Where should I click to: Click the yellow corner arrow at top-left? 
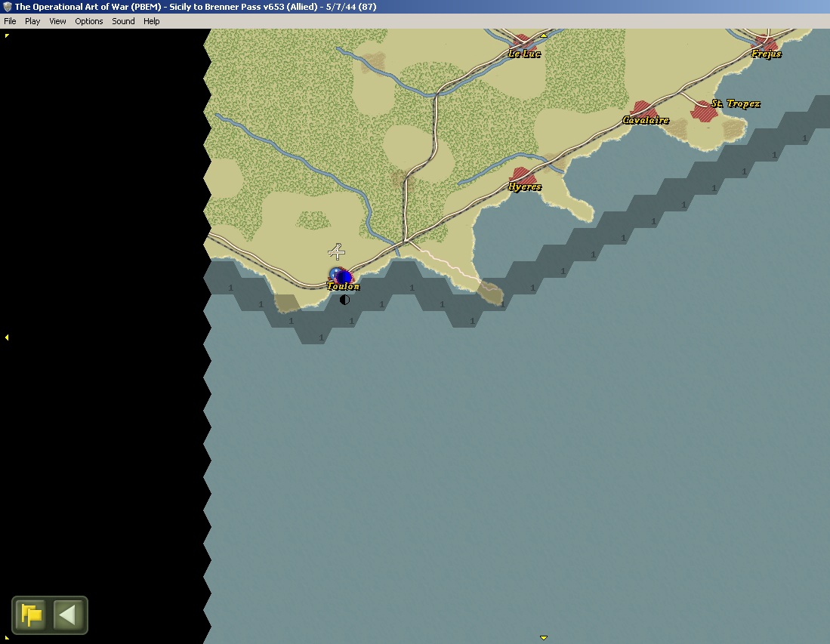(x=7, y=35)
